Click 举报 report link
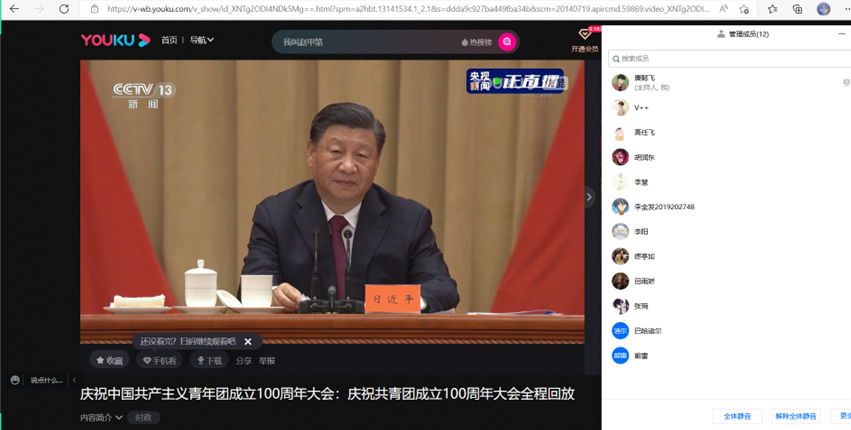The width and height of the screenshot is (851, 430). 266,361
